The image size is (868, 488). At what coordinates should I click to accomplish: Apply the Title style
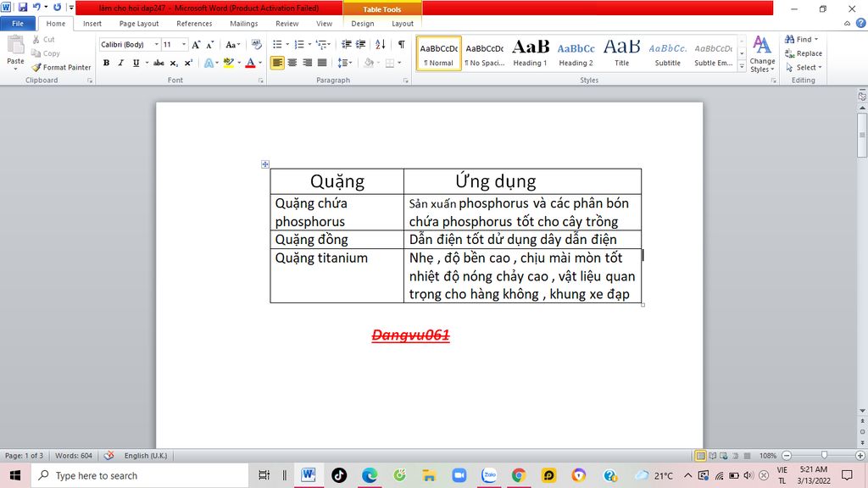[x=621, y=53]
